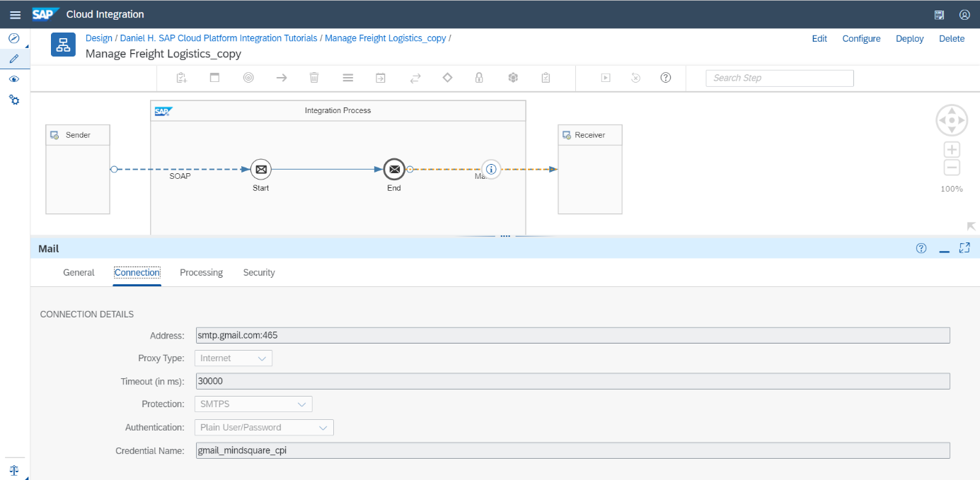Click the Deploy button
This screenshot has height=480, width=980.
pyautogui.click(x=910, y=39)
